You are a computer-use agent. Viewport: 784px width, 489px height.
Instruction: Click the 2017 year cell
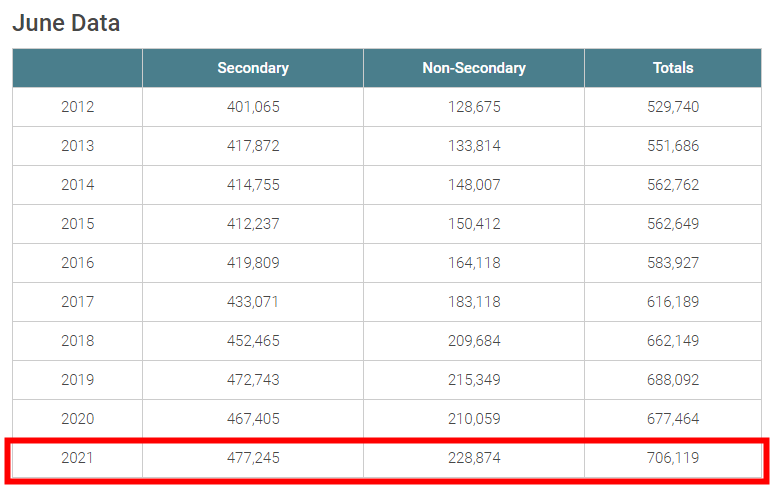(x=78, y=302)
